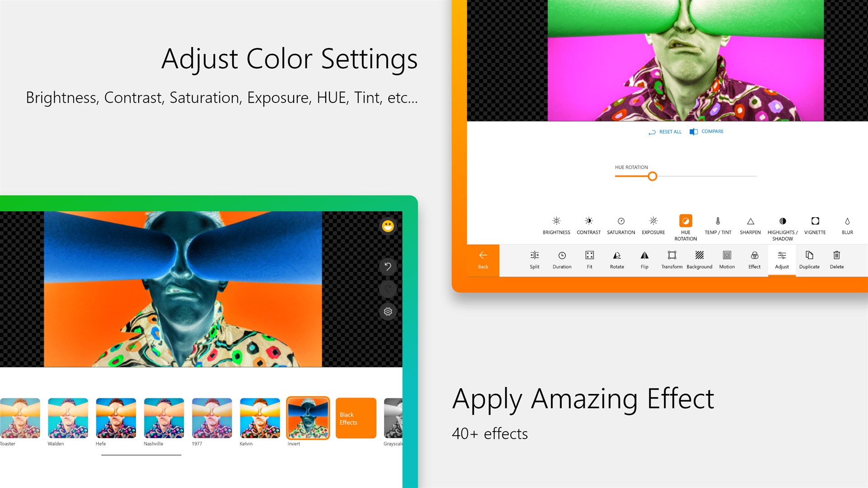Click the Compare button
This screenshot has height=488, width=868.
707,131
